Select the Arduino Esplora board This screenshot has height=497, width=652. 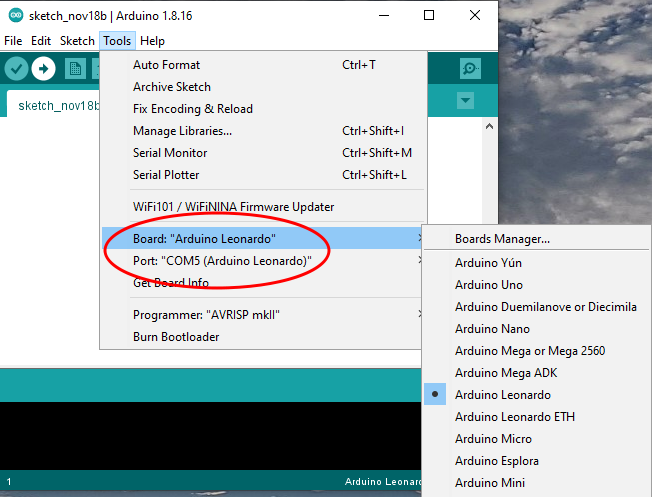tap(536, 461)
